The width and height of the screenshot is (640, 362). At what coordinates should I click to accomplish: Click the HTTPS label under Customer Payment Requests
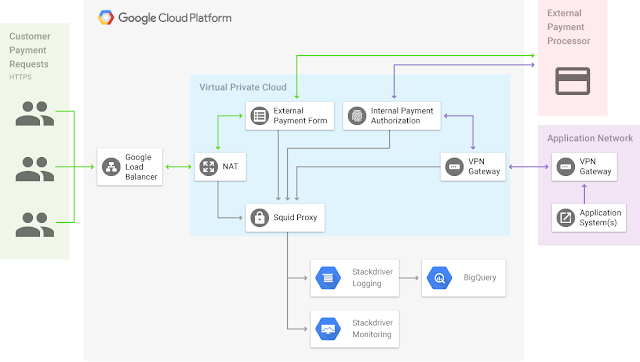click(x=20, y=77)
